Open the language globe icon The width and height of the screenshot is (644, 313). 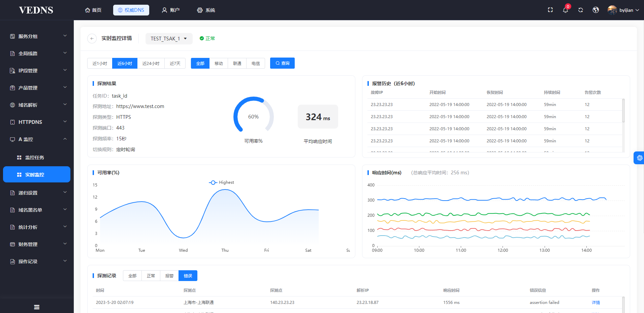pos(596,10)
